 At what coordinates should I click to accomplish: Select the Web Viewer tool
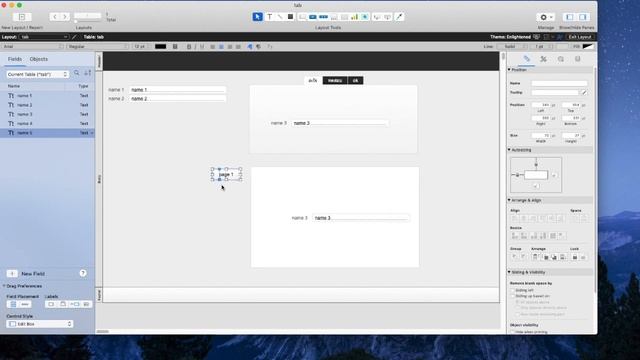pyautogui.click(x=365, y=17)
